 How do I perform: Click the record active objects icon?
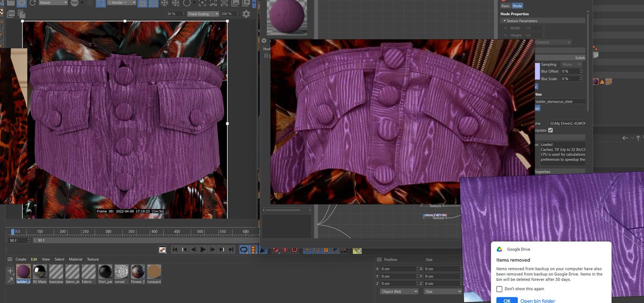coord(276,249)
